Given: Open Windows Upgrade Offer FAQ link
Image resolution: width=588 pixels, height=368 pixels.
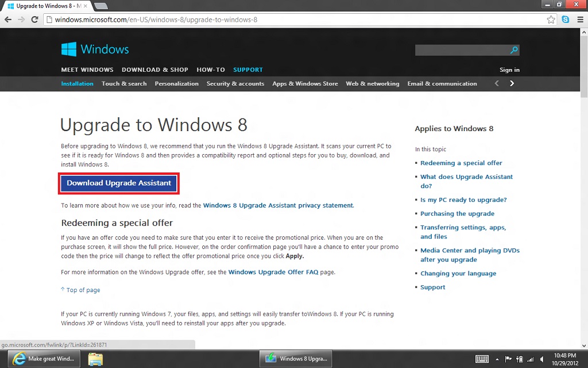Looking at the screenshot, I should click(273, 272).
